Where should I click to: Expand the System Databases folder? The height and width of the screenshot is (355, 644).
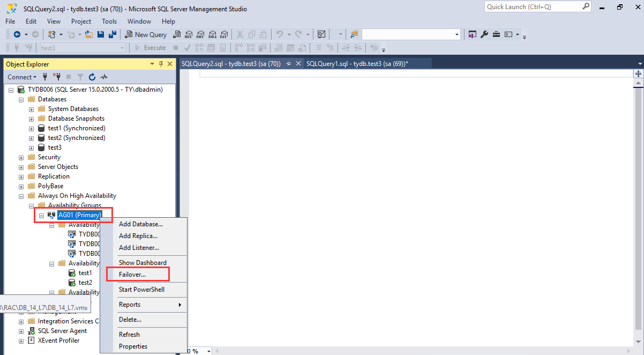32,109
